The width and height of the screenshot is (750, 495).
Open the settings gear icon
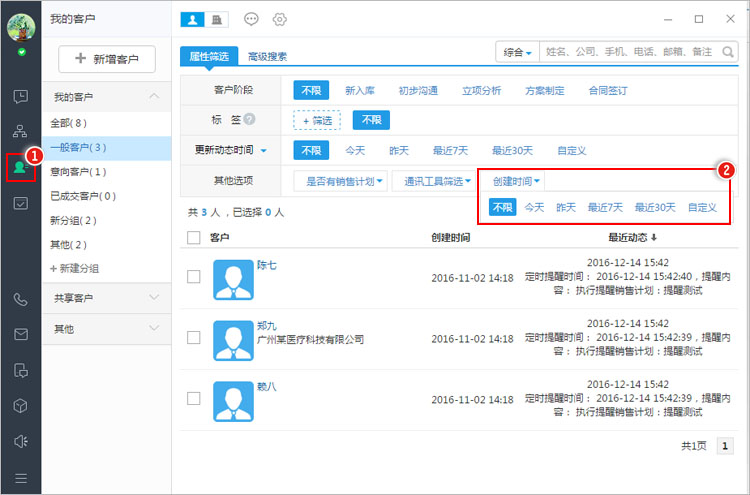tap(279, 20)
